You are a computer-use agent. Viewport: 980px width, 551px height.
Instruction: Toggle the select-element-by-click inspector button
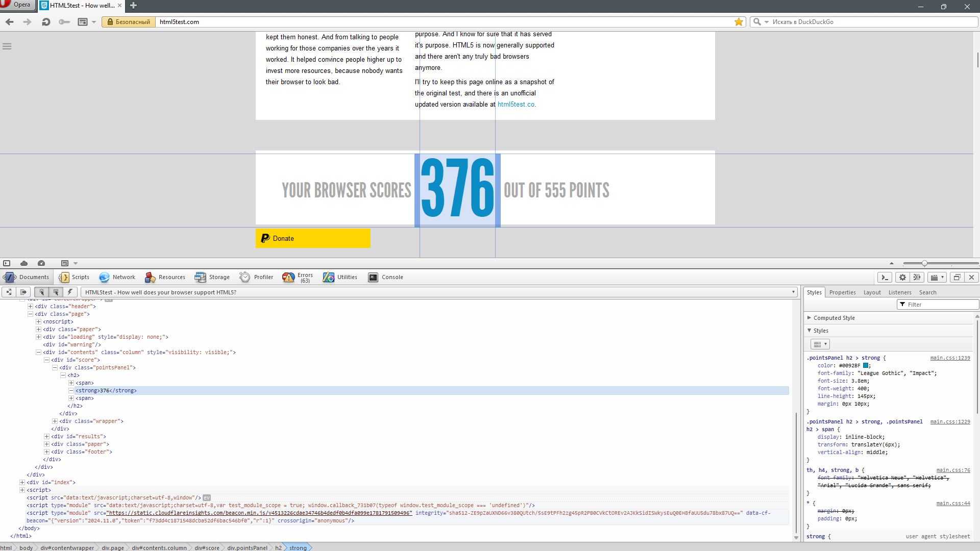41,292
